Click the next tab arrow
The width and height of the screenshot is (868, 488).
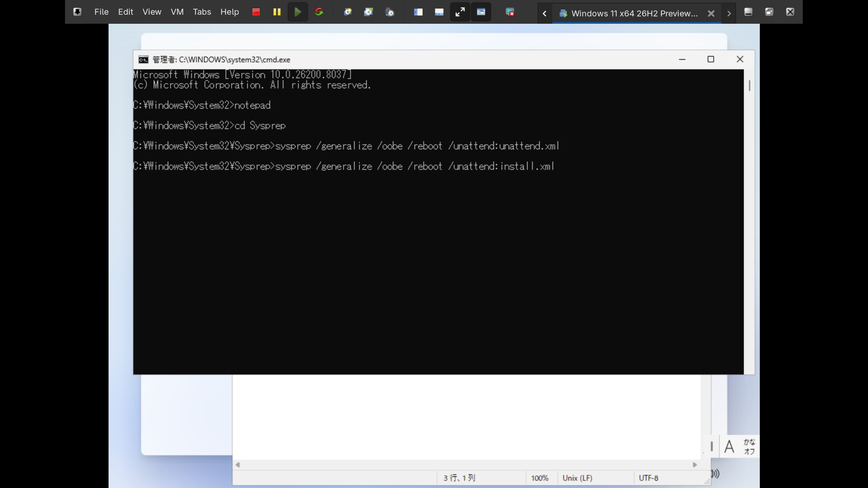(x=729, y=14)
